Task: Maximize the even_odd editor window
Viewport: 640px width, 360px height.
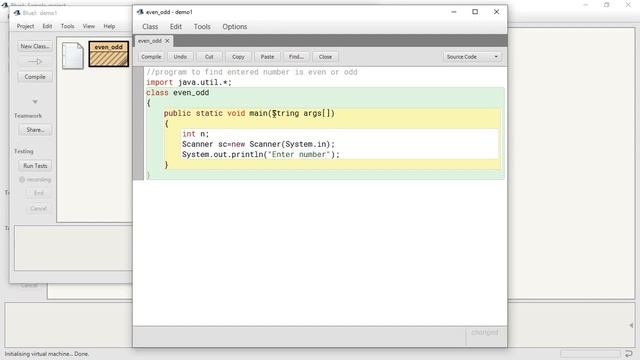Action: pyautogui.click(x=475, y=12)
